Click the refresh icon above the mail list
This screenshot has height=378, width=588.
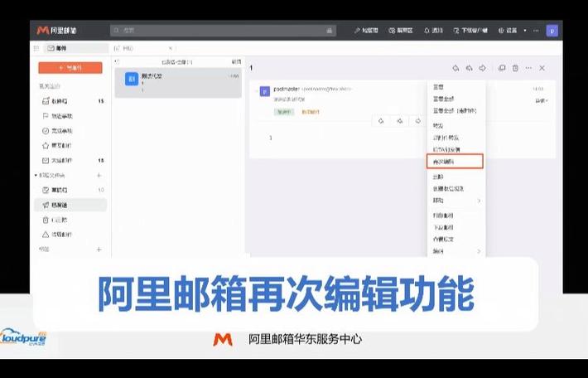(x=117, y=61)
